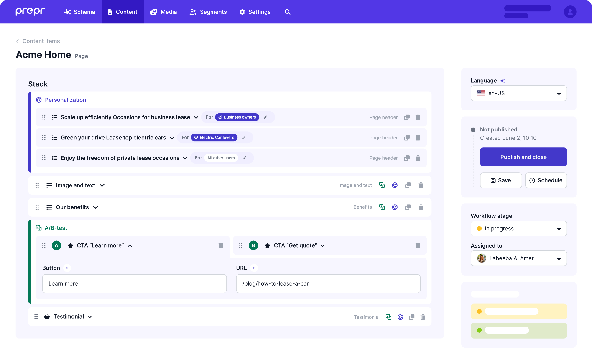Click inside the URL field showing /blog/how-to-lease-a-car
This screenshot has width=592, height=364.
pyautogui.click(x=328, y=284)
